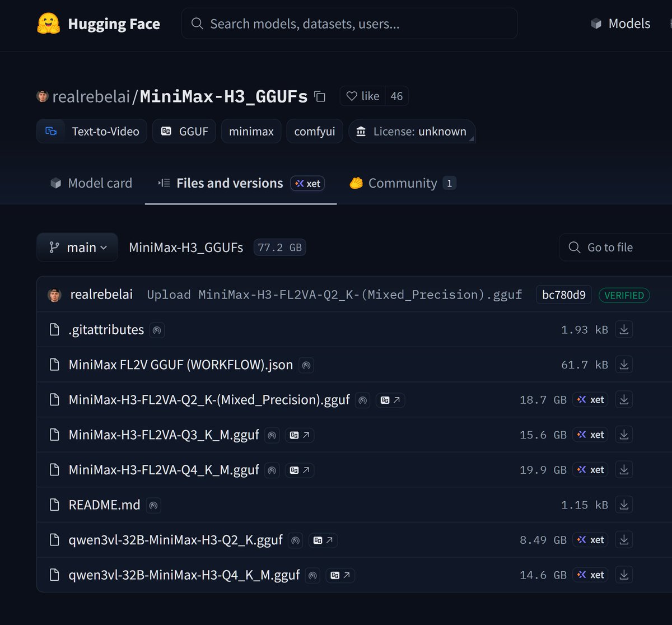
Task: Open commit bc780d9
Action: point(564,295)
